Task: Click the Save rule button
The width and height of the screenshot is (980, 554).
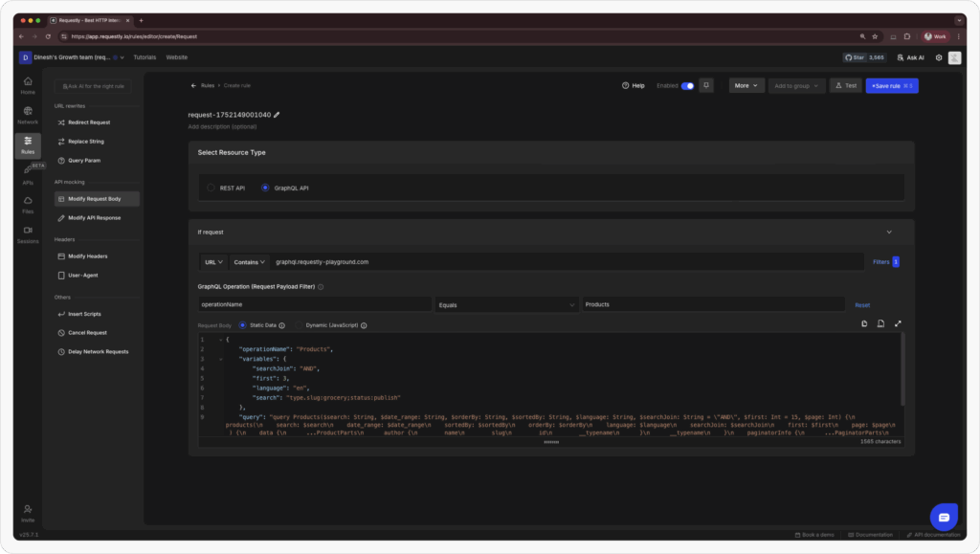Action: [x=892, y=85]
